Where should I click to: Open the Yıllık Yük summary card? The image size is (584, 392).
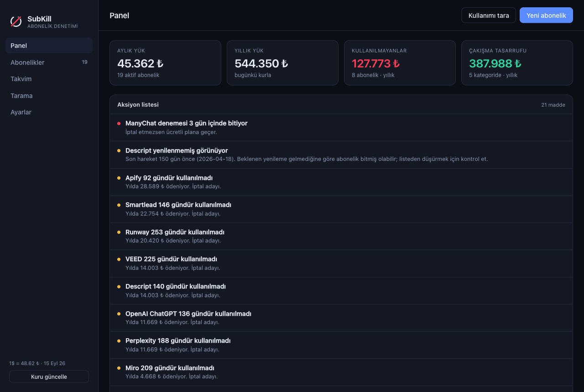(x=282, y=63)
